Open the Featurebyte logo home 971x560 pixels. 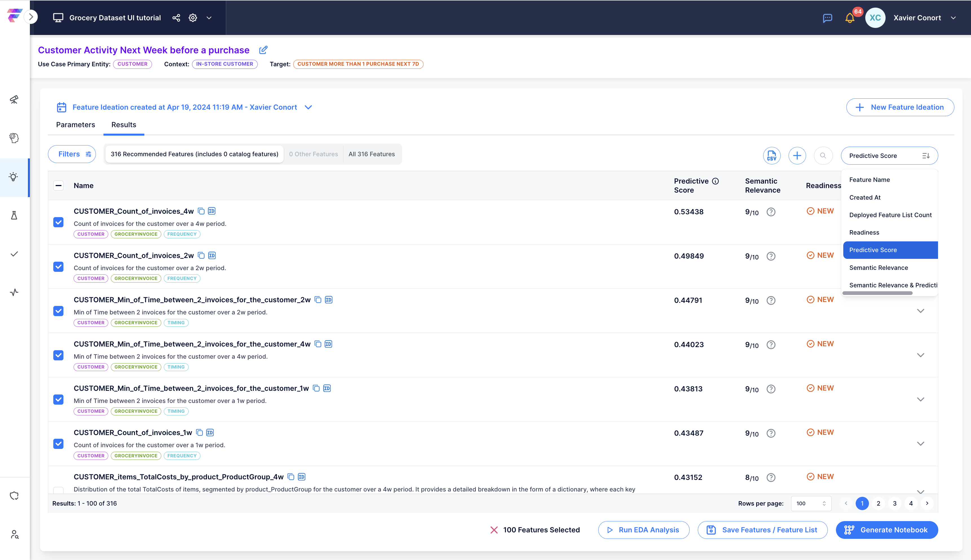click(x=14, y=16)
